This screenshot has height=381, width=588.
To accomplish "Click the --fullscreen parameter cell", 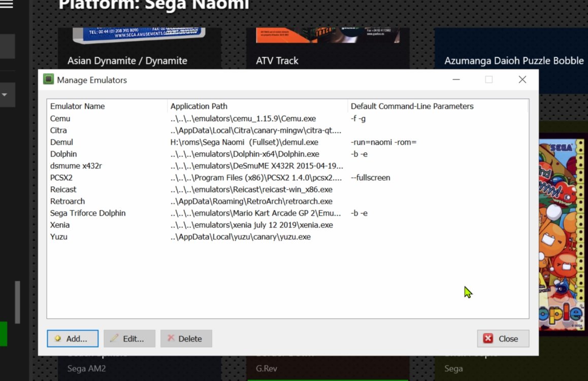I will [371, 178].
